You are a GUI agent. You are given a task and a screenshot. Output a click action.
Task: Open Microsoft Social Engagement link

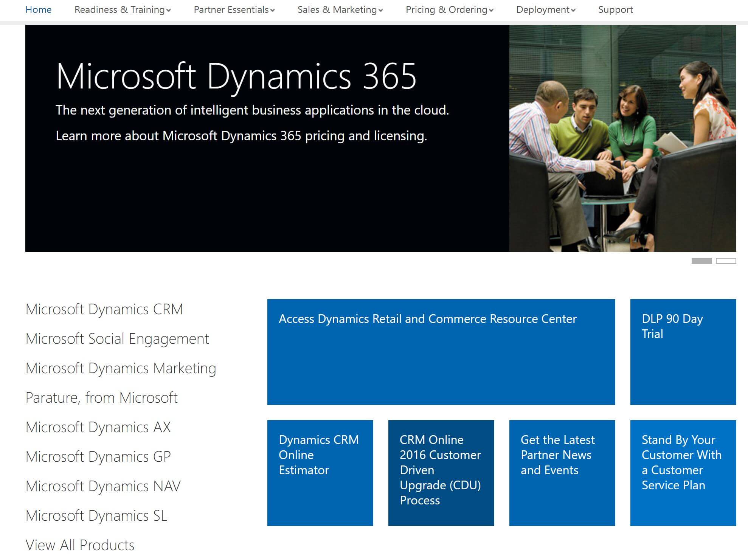click(x=117, y=339)
